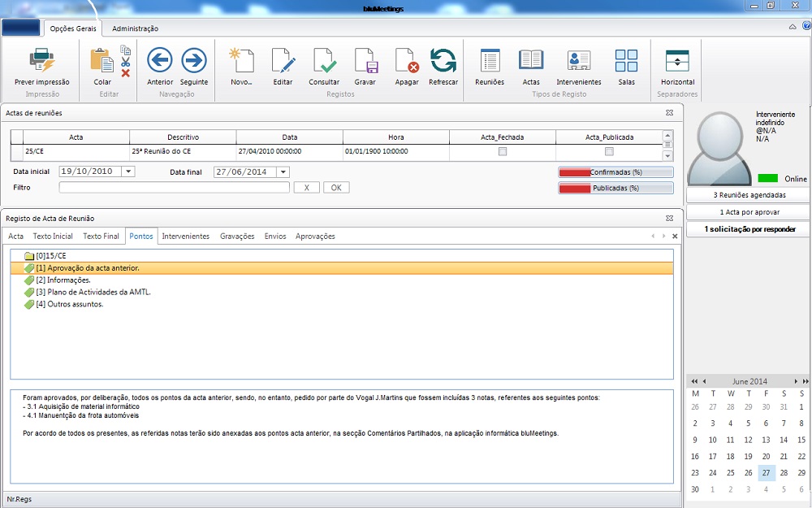
Task: Go to previous record with Anterior arrow
Action: 160,61
